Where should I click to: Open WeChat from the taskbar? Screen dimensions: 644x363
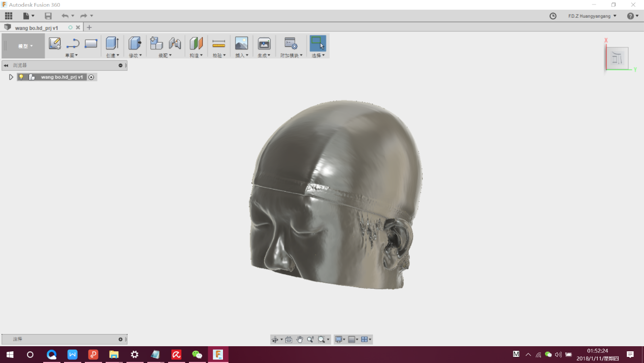click(x=197, y=354)
